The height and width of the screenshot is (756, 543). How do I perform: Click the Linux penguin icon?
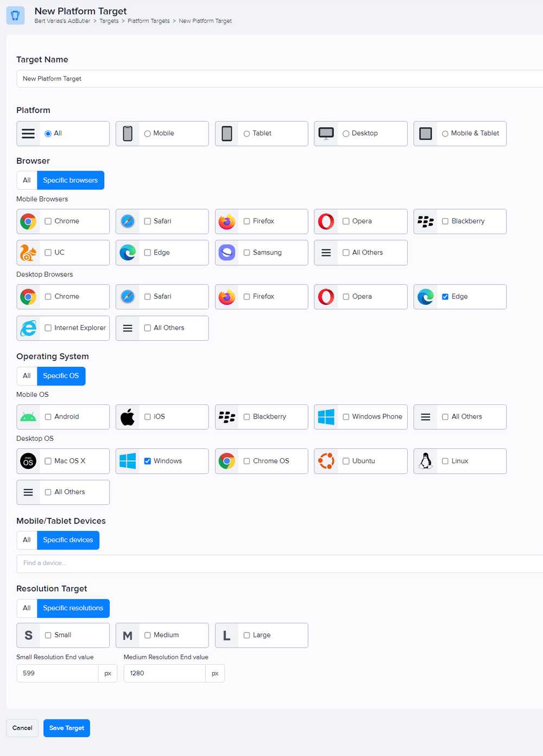426,461
